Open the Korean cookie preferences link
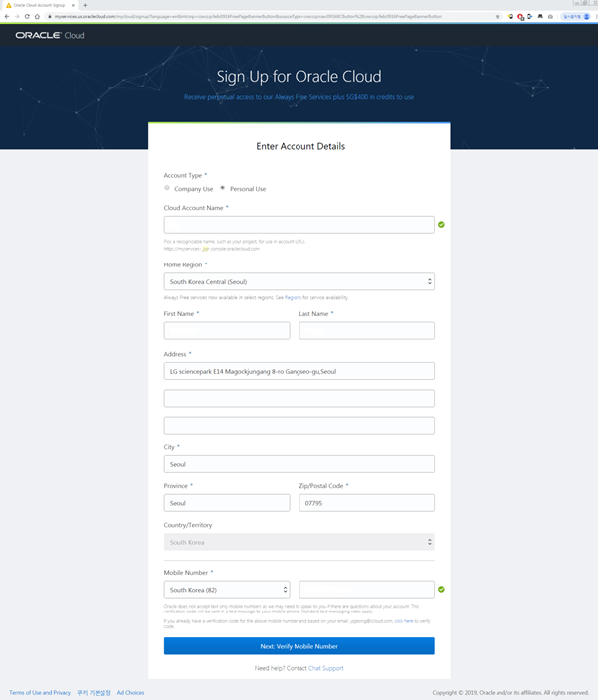598x700 pixels. pyautogui.click(x=94, y=692)
